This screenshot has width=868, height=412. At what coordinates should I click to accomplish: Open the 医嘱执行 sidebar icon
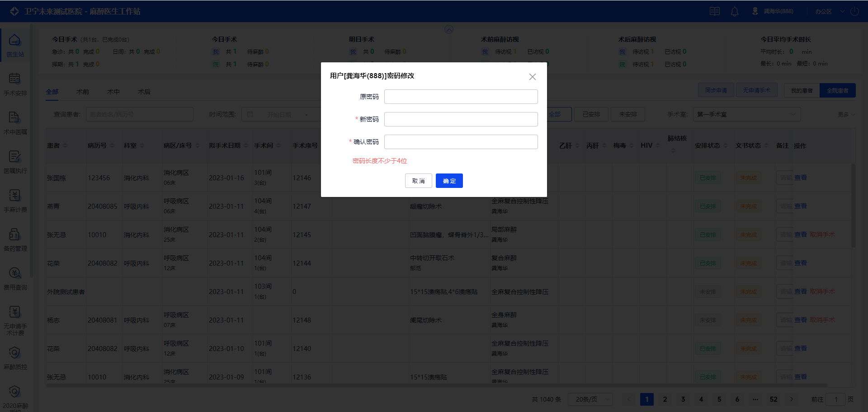pyautogui.click(x=15, y=157)
